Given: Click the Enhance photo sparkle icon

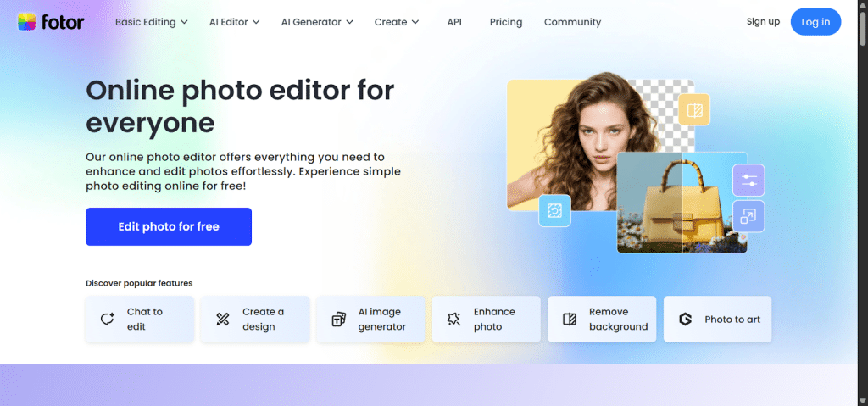Looking at the screenshot, I should pyautogui.click(x=454, y=319).
